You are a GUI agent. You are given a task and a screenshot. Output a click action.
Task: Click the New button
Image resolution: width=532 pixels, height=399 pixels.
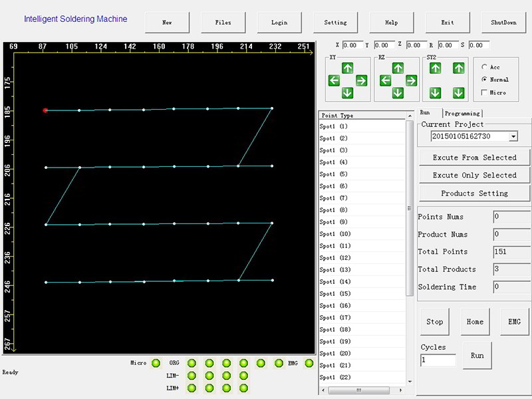(x=167, y=23)
